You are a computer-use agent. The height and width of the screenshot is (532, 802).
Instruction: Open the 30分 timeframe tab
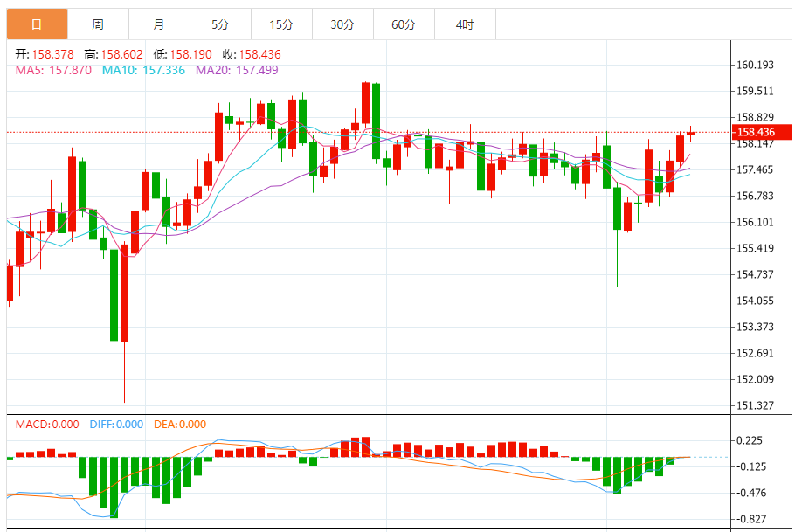tap(342, 24)
